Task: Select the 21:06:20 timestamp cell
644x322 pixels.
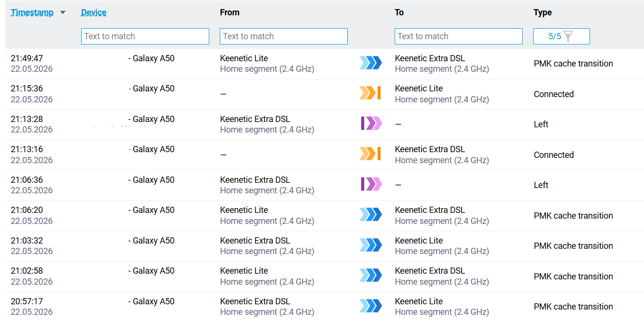Action: pyautogui.click(x=32, y=215)
